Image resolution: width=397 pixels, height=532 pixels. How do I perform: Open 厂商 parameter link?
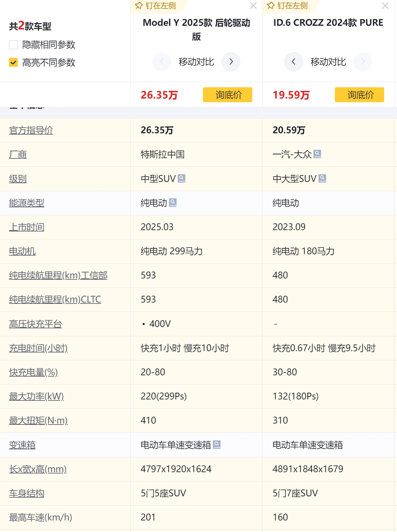[x=18, y=154]
